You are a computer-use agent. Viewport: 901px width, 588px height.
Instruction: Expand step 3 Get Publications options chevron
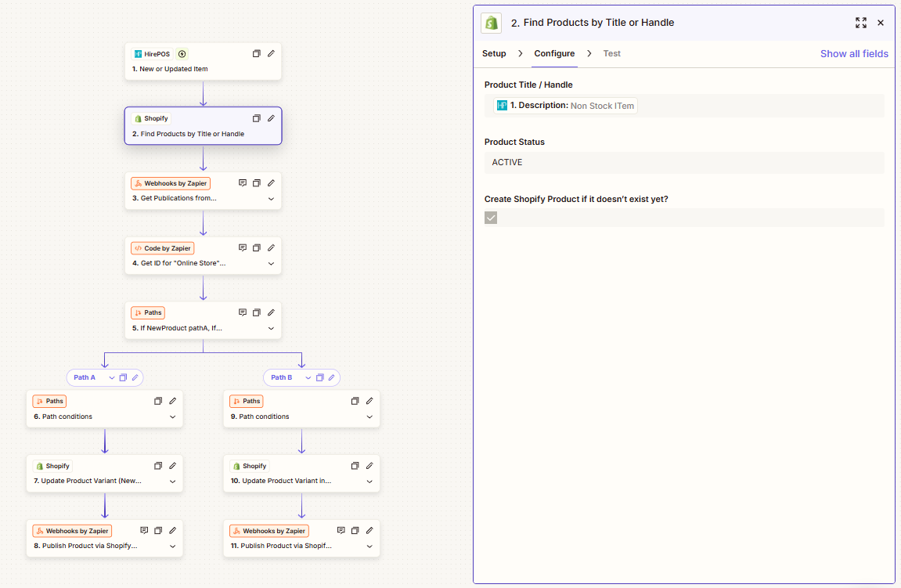click(x=271, y=199)
